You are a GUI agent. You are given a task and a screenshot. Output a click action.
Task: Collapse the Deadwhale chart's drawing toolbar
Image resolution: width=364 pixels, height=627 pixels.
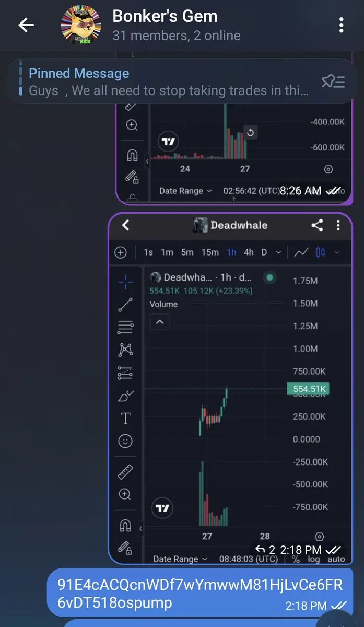tap(140, 529)
